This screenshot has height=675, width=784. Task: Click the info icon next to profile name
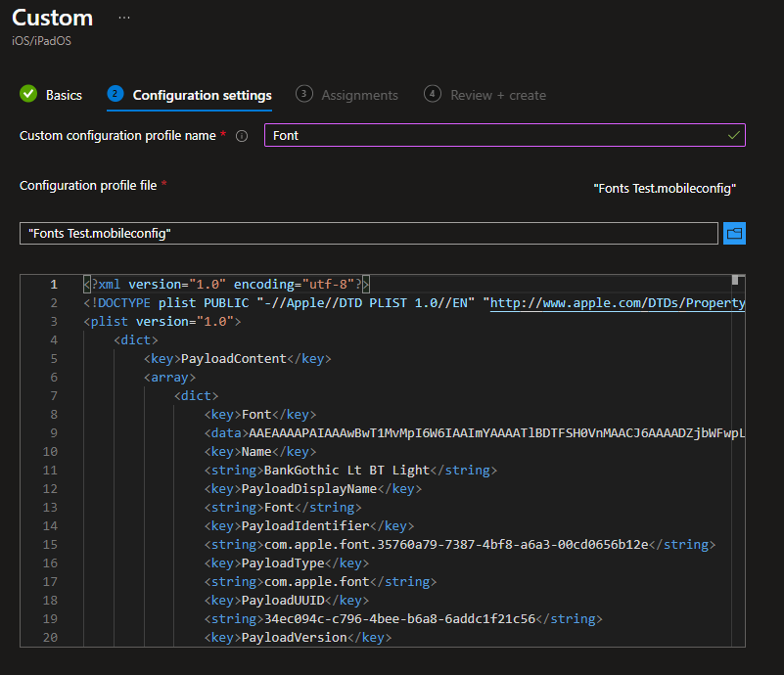pos(242,135)
